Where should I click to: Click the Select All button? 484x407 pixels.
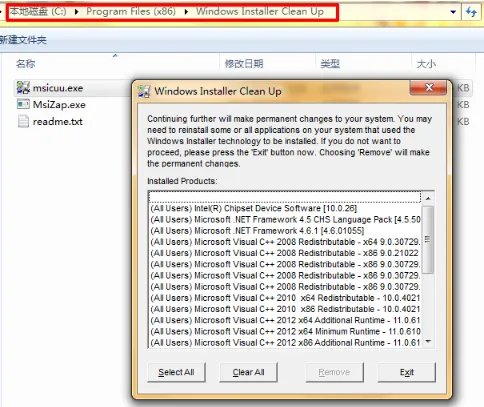tap(176, 372)
